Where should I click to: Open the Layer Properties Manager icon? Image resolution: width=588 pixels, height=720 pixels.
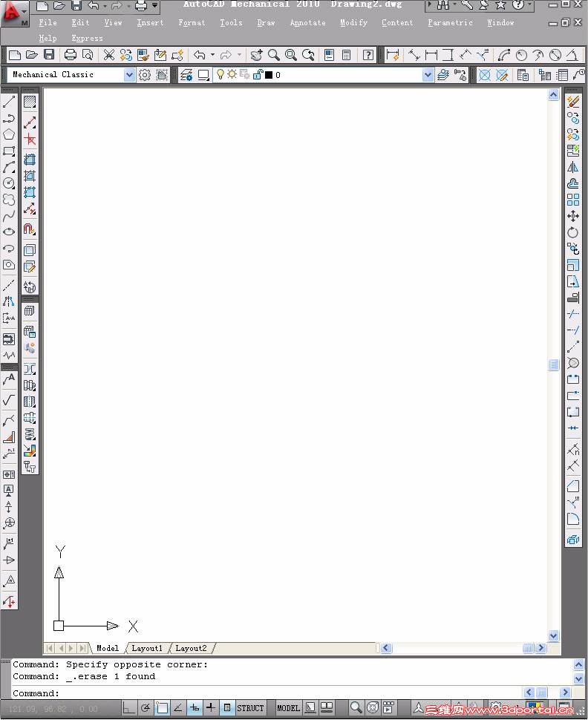click(186, 75)
